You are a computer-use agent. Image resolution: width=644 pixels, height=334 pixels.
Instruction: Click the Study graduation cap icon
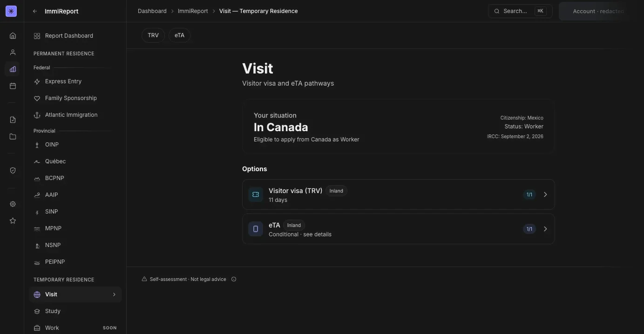(37, 311)
